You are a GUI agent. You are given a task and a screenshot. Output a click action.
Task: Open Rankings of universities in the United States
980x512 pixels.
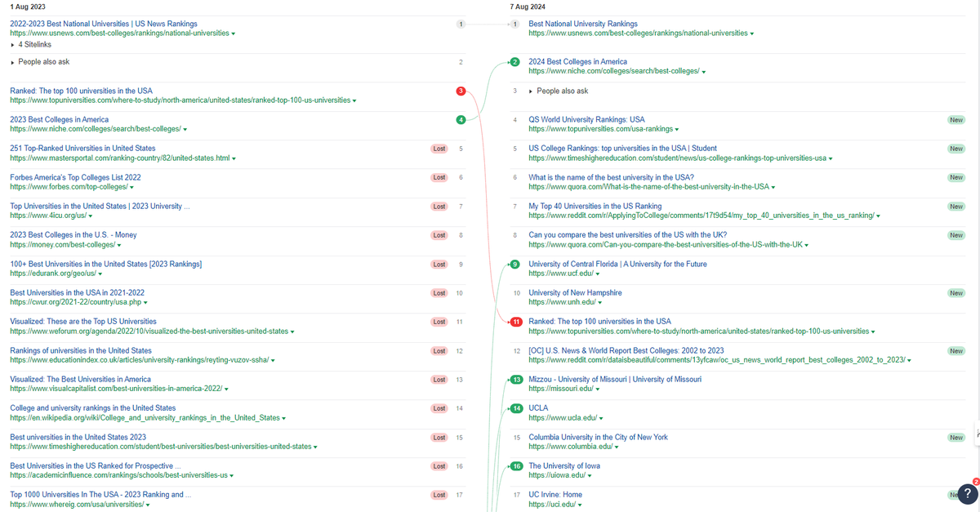pos(81,350)
